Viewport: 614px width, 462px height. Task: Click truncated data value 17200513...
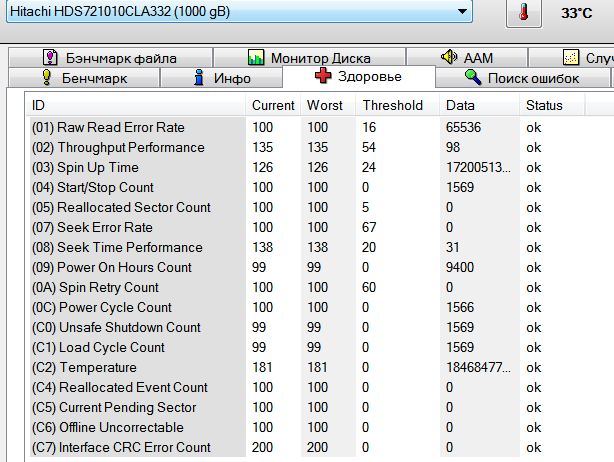tap(479, 167)
